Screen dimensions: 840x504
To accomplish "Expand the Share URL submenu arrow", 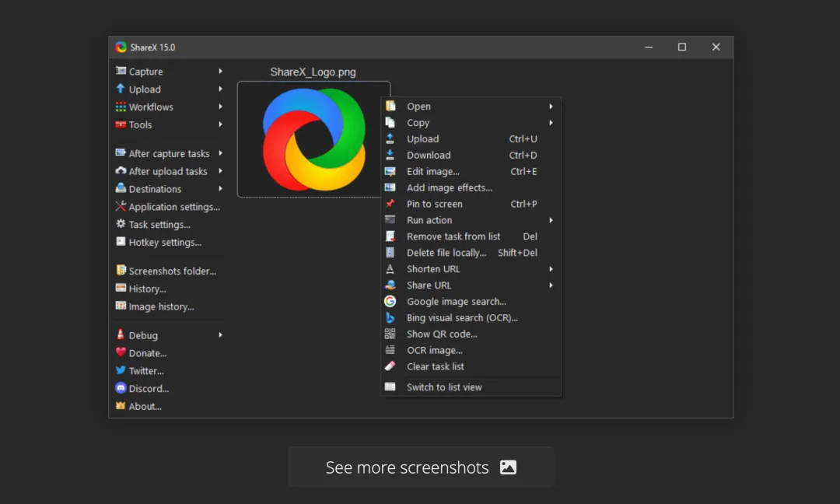I will coord(551,285).
